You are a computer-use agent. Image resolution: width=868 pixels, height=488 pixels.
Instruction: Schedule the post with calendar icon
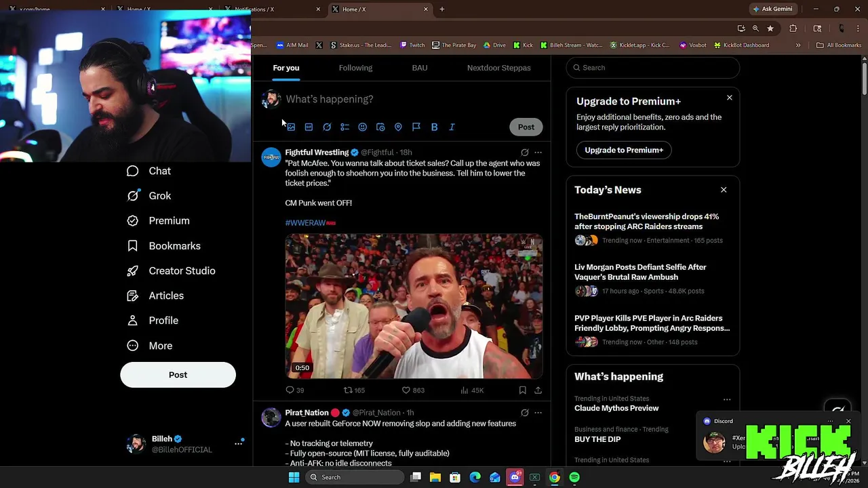tap(380, 127)
